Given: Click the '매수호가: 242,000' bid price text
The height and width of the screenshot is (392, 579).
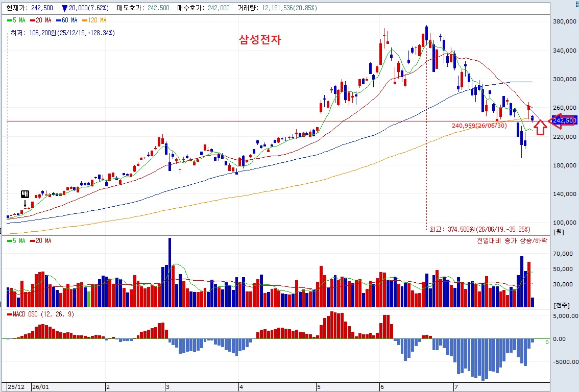Looking at the screenshot, I should coord(203,8).
